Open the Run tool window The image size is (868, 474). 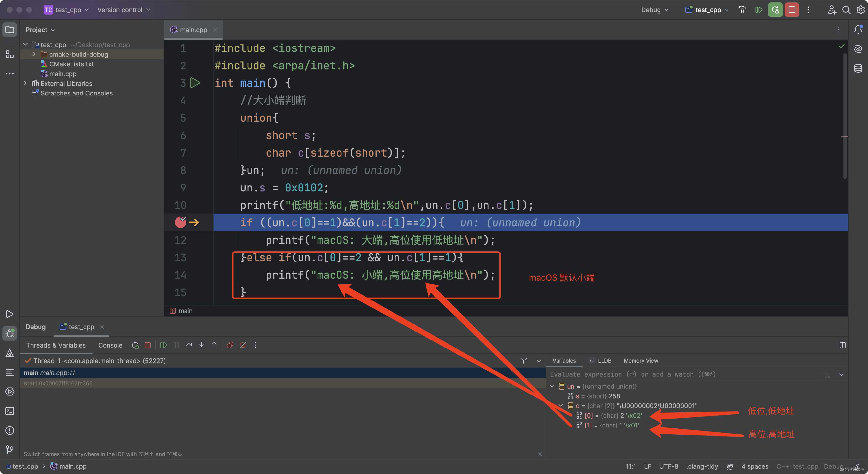10,314
